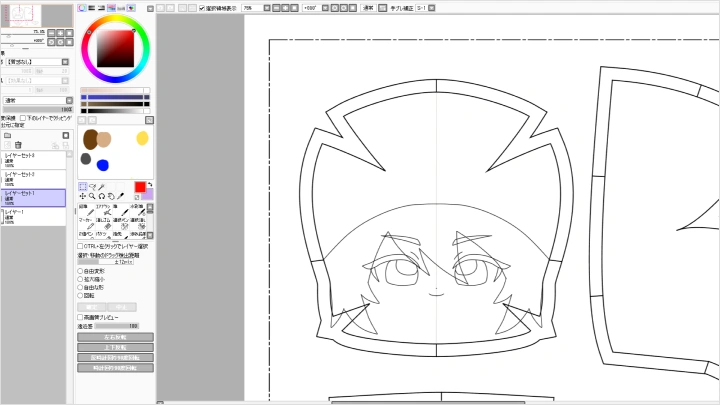This screenshot has width=720, height=405.
Task: Open color panel options dropdown arrow
Action: click(x=150, y=8)
